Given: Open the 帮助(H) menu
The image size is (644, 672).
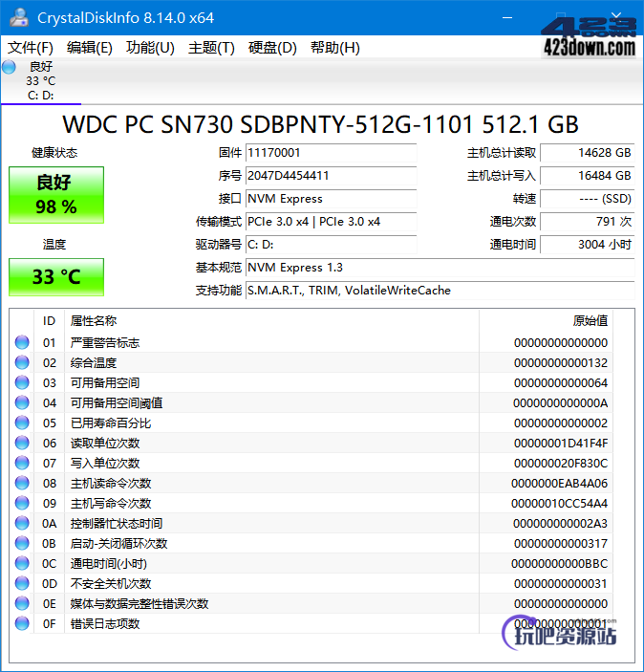Looking at the screenshot, I should (x=334, y=48).
